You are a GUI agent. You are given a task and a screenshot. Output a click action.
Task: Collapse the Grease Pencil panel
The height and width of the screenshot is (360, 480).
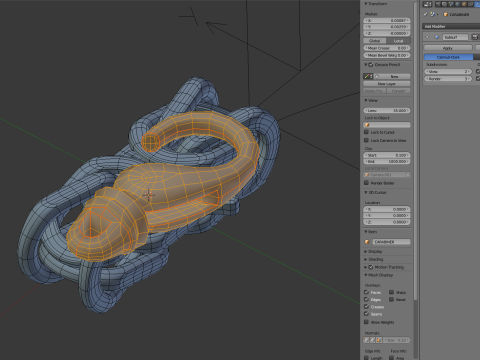pos(366,65)
